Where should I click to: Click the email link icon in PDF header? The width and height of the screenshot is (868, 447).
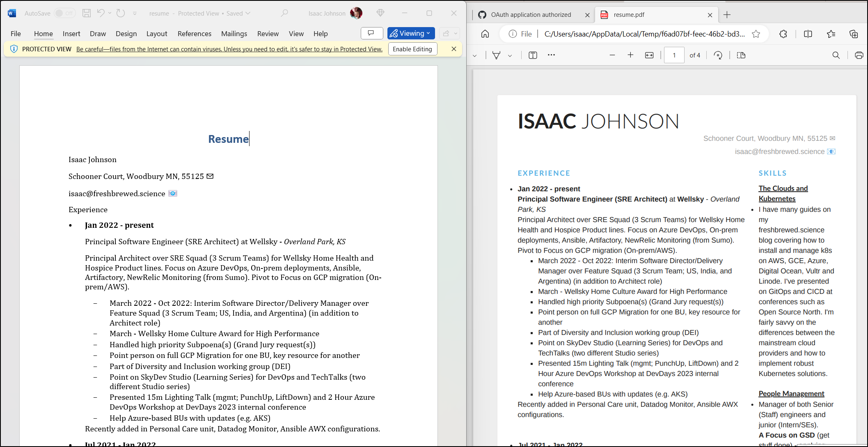(x=831, y=152)
